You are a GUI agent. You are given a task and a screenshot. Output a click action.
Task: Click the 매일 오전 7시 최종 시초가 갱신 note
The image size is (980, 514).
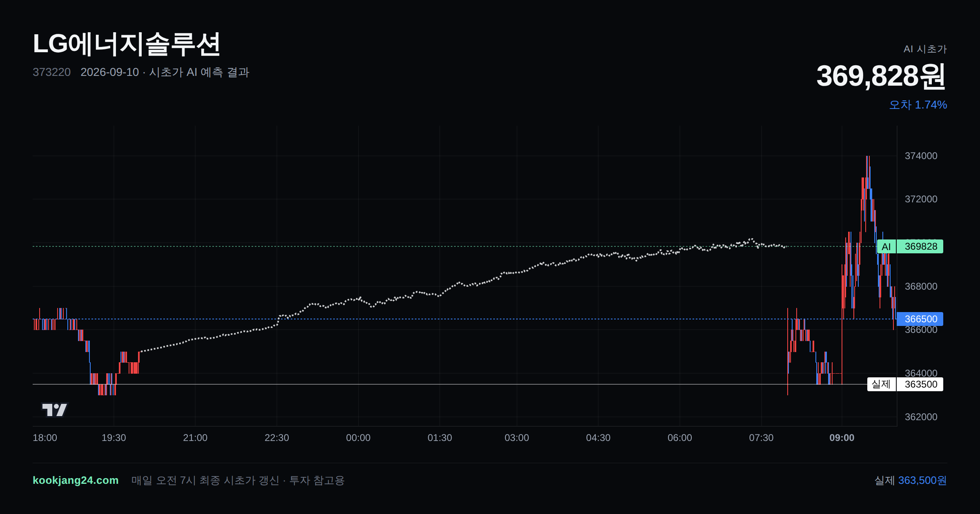point(238,481)
